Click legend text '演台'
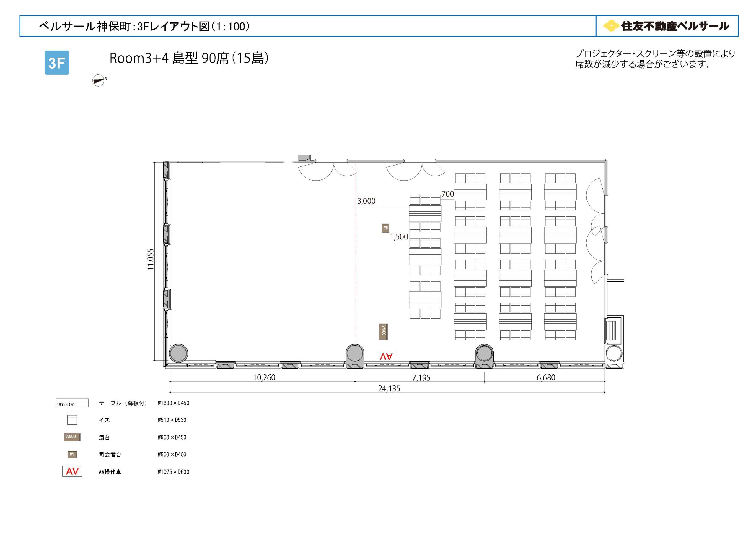756x535 pixels. [x=104, y=437]
